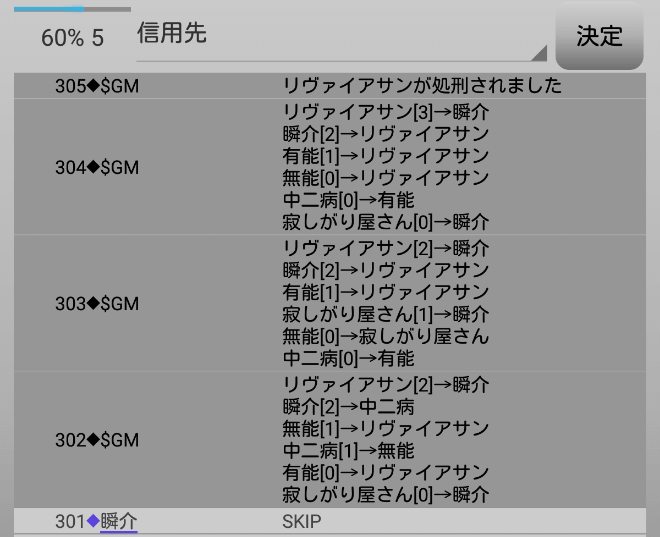Select the diamond marker in row 303
The width and height of the screenshot is (660, 537).
(x=94, y=303)
